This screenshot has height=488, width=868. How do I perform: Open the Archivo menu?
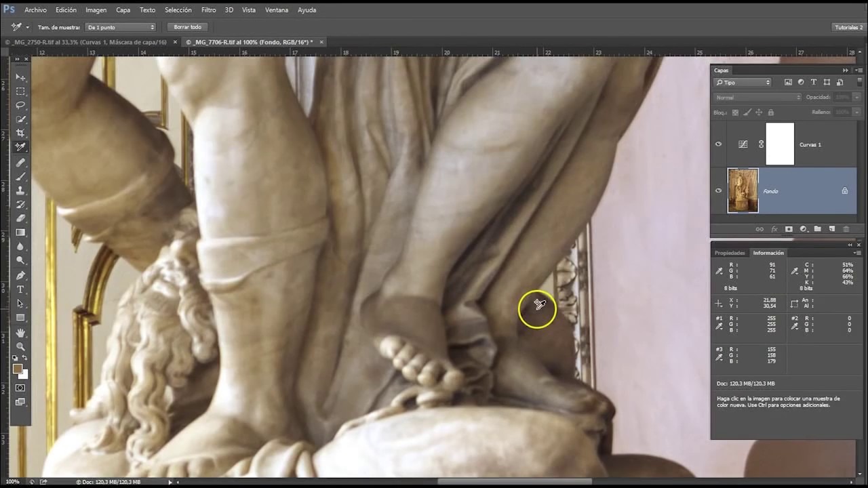point(35,10)
